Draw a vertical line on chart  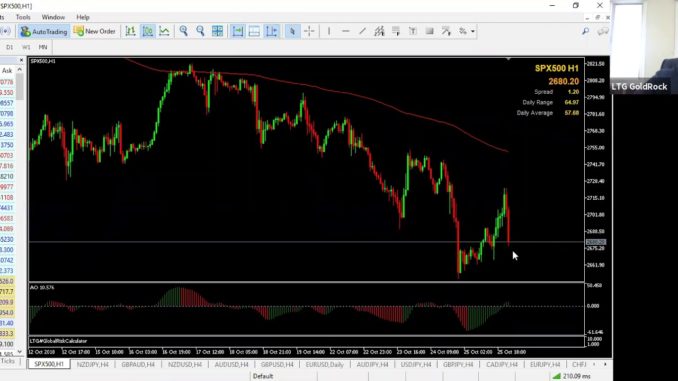click(329, 31)
